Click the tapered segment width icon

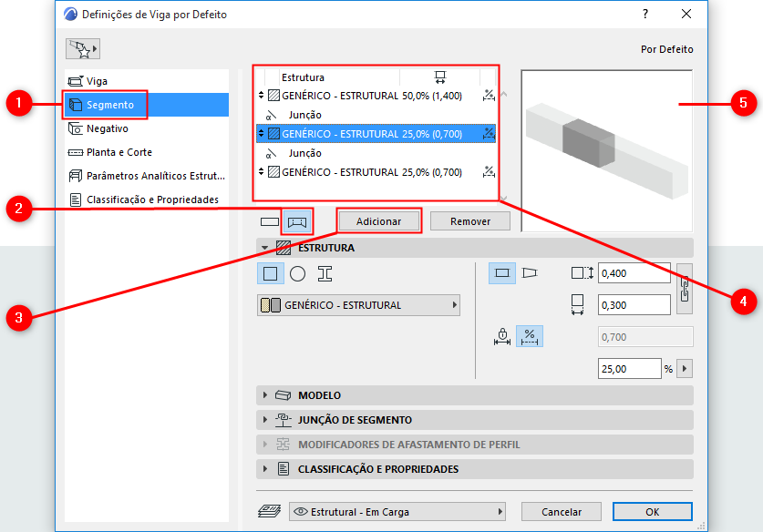coord(530,272)
